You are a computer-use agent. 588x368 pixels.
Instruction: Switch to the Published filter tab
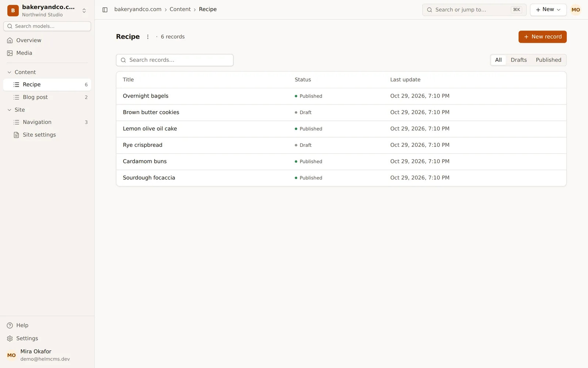pos(548,60)
